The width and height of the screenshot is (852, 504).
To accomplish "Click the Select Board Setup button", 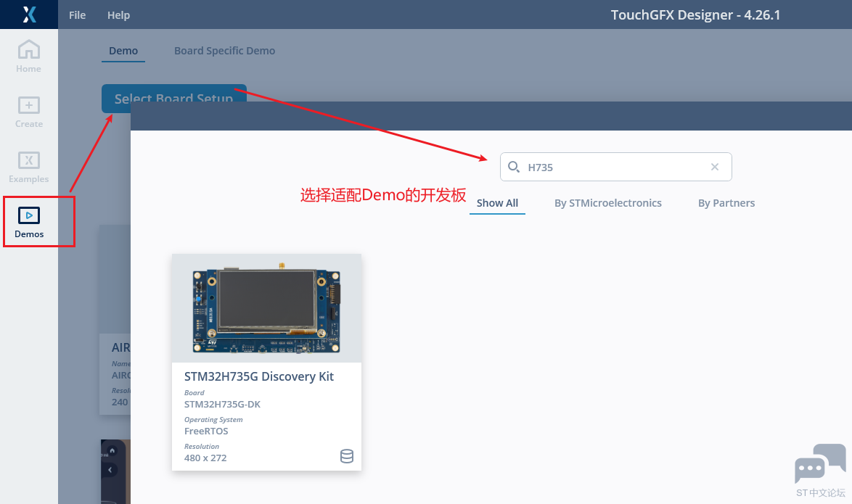I will tap(174, 99).
